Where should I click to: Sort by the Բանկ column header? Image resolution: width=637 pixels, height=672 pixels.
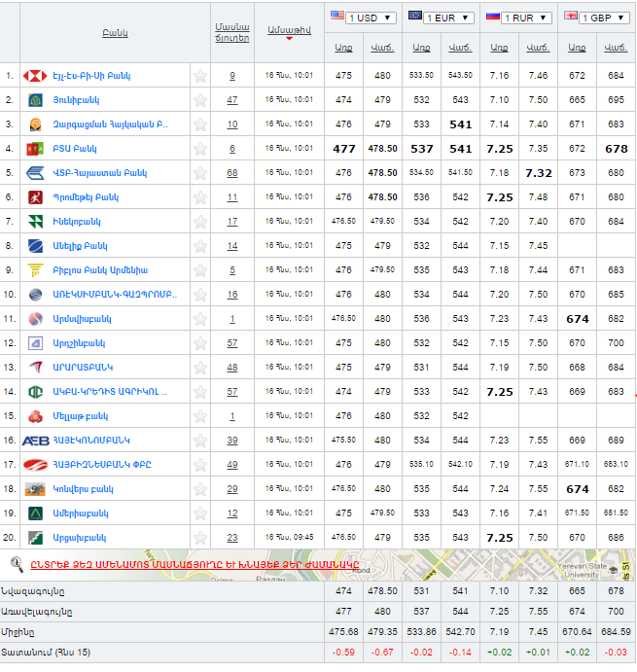115,32
